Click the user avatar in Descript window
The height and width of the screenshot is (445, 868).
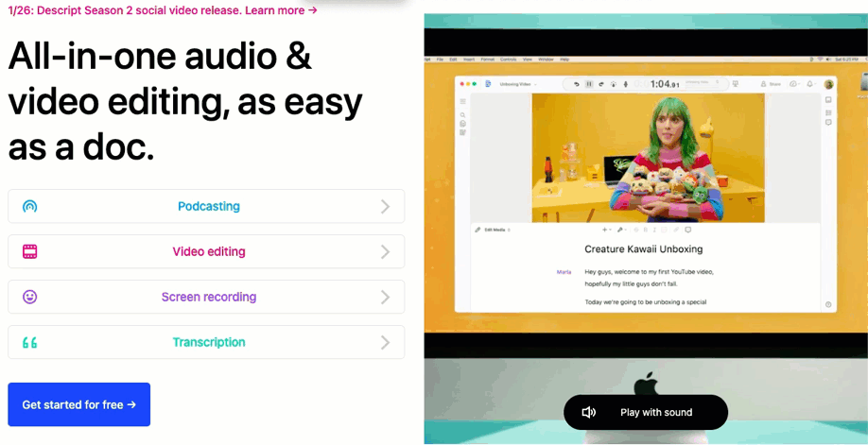pos(828,84)
